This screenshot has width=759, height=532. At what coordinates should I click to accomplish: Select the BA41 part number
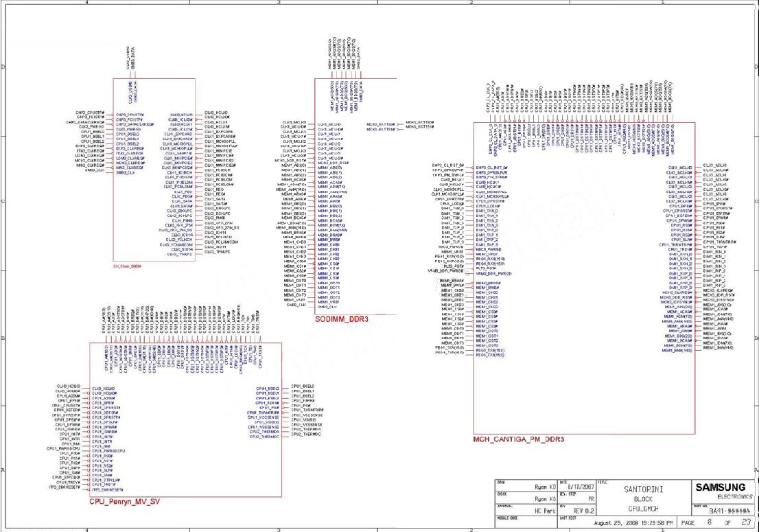(x=729, y=511)
